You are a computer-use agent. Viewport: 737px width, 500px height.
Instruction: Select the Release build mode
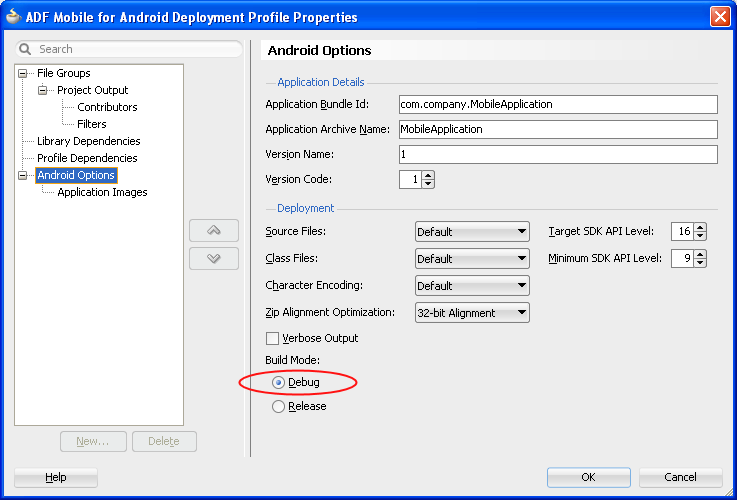[x=278, y=406]
